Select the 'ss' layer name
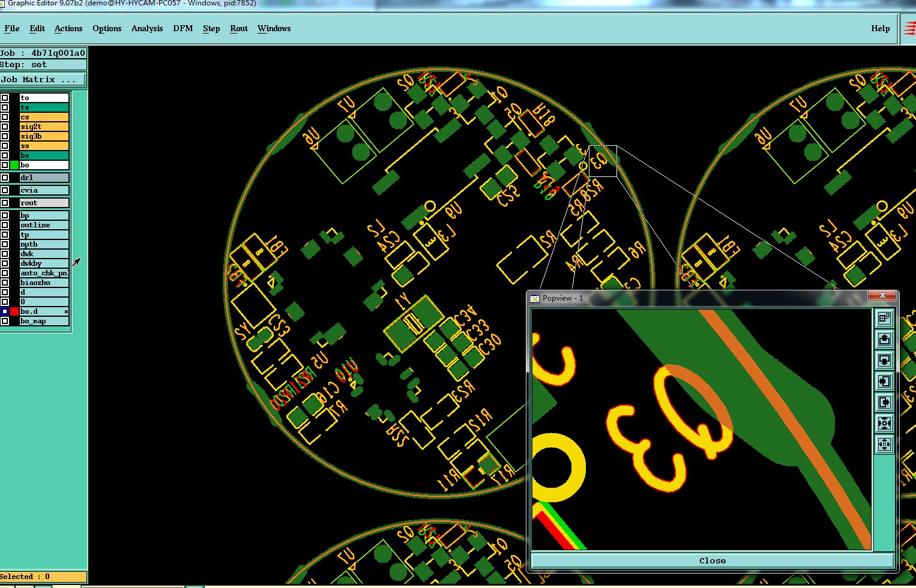Image resolution: width=916 pixels, height=588 pixels. point(44,146)
